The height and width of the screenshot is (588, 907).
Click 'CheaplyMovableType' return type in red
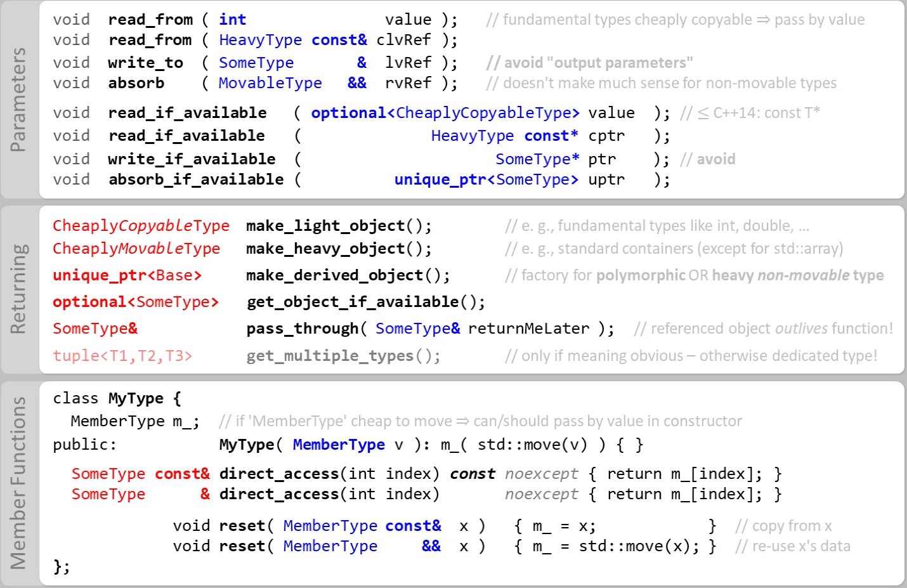(136, 249)
